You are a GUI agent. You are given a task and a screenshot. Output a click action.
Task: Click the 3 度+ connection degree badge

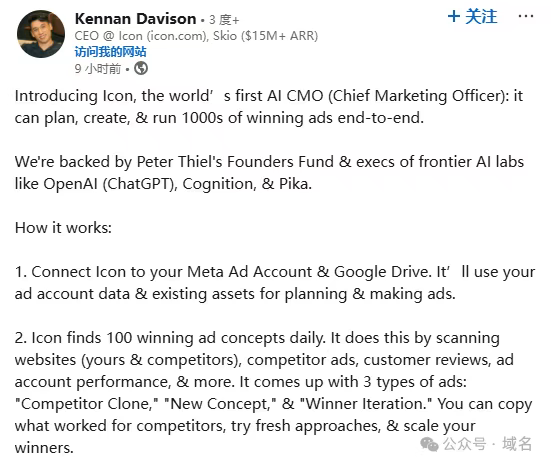point(224,20)
